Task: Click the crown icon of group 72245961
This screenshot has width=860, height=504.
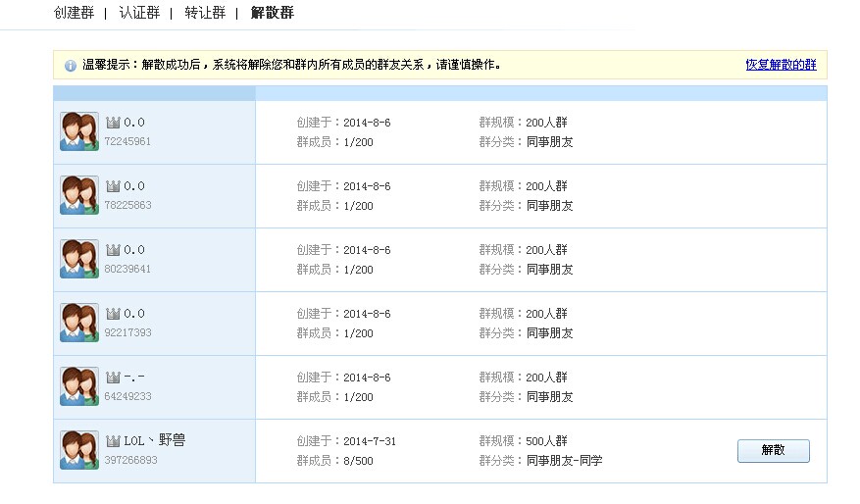Action: (113, 123)
